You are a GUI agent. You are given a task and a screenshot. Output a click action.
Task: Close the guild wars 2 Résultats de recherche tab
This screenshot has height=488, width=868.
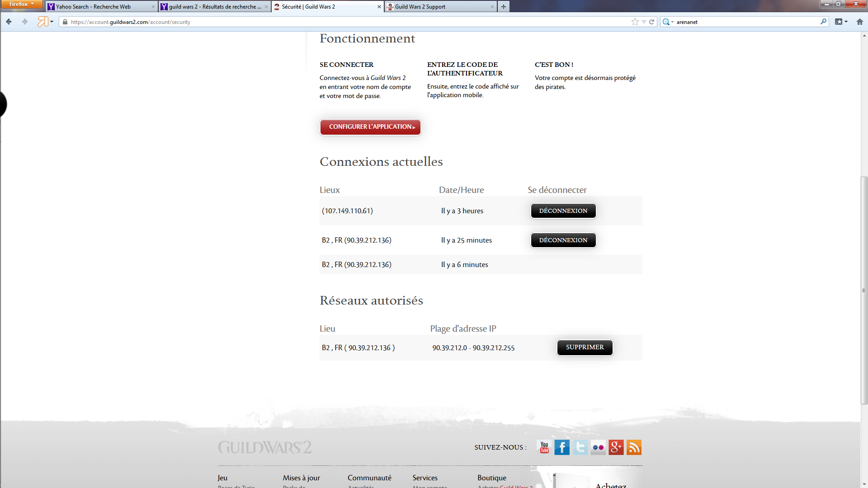point(266,7)
